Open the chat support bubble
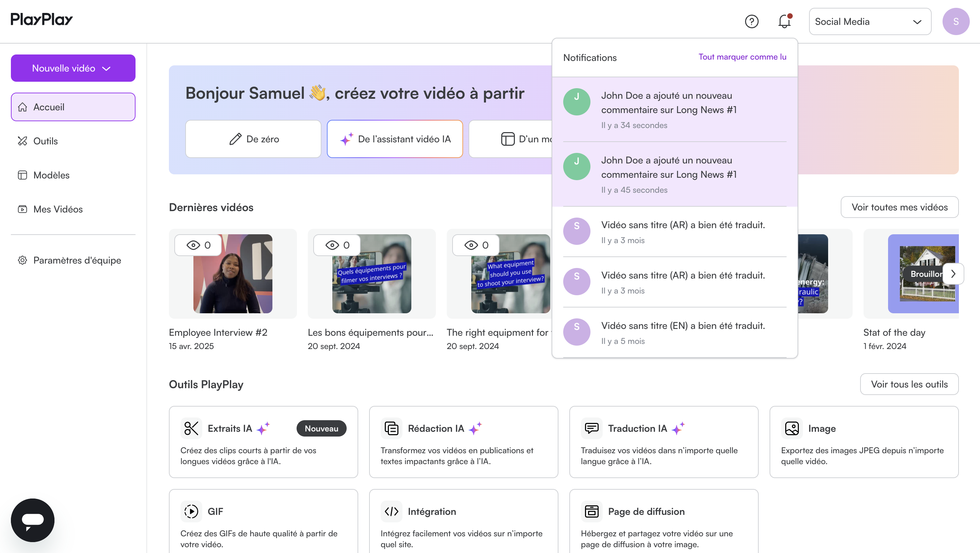Screen dimensions: 980x553 (32, 520)
